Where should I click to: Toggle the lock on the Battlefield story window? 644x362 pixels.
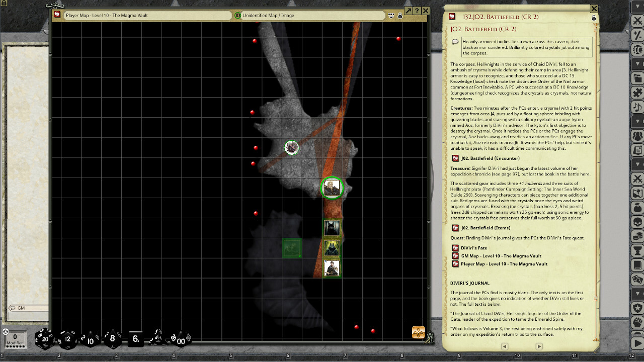pos(593,17)
